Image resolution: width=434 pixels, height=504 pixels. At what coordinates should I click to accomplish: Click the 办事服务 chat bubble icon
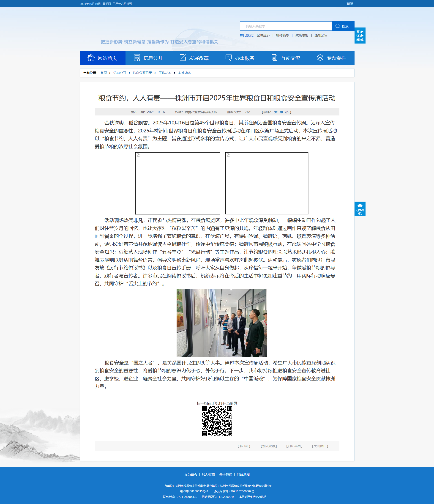click(x=229, y=58)
